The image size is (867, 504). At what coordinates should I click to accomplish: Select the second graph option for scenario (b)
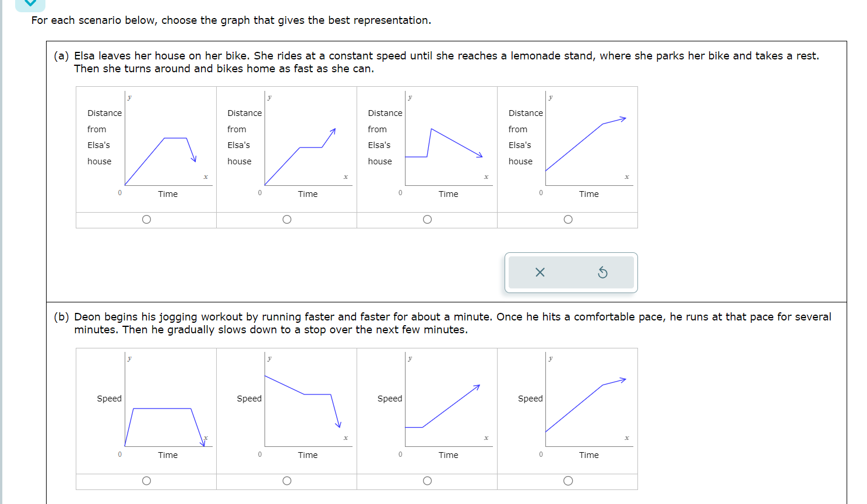click(286, 480)
